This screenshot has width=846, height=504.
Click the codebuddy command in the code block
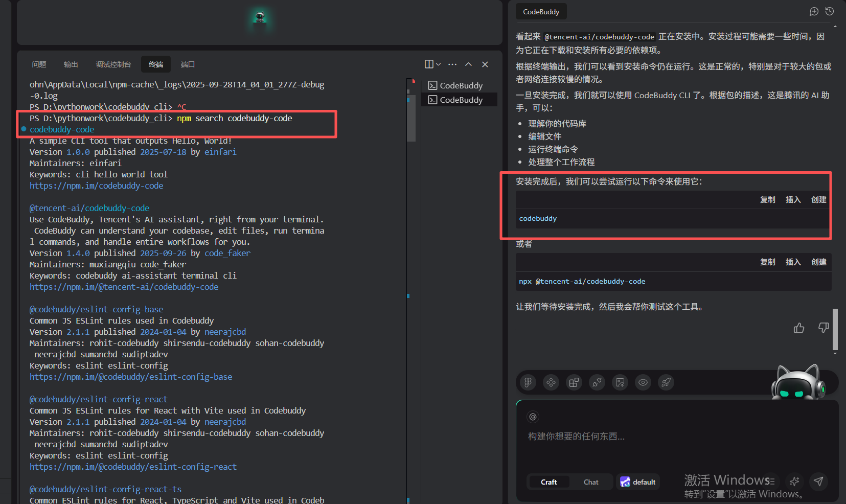click(538, 218)
